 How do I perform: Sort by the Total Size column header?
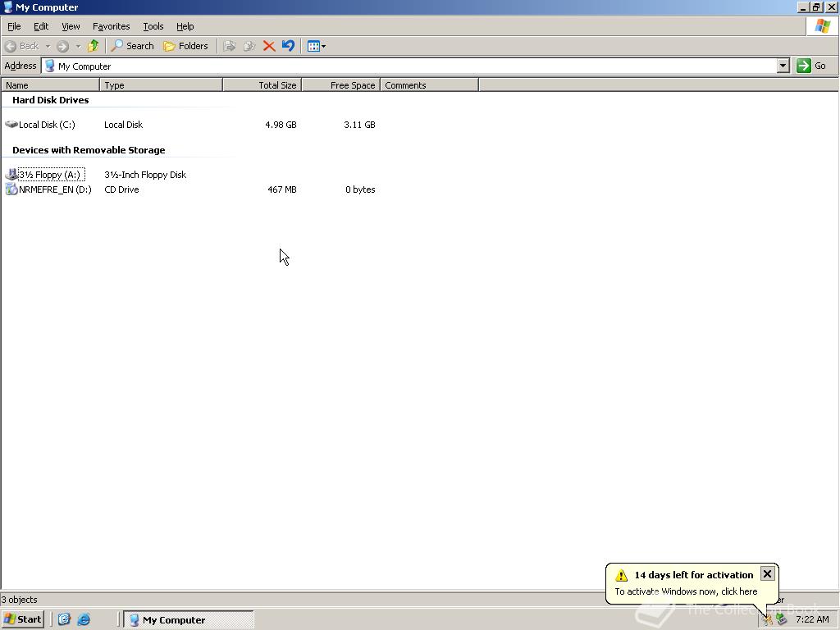262,85
